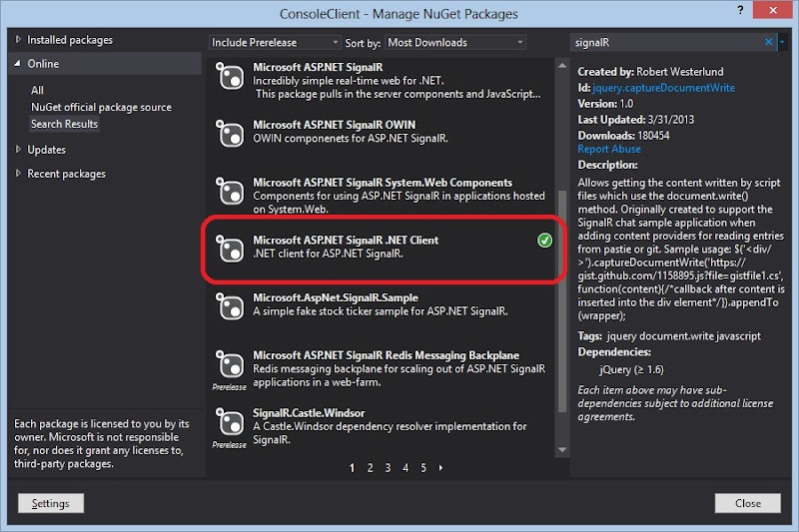The image size is (799, 532).
Task: Click the Redis Messaging Backplane package icon
Action: [230, 364]
